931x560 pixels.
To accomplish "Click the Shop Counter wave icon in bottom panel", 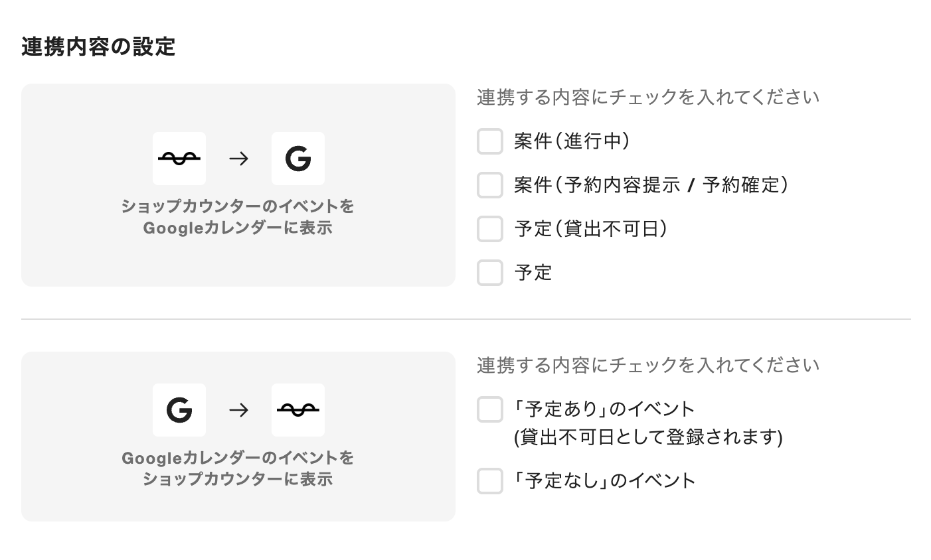I will point(298,410).
